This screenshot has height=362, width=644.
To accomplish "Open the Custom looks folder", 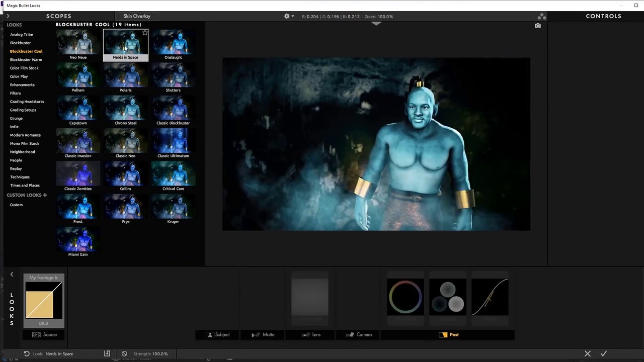I will (x=16, y=205).
